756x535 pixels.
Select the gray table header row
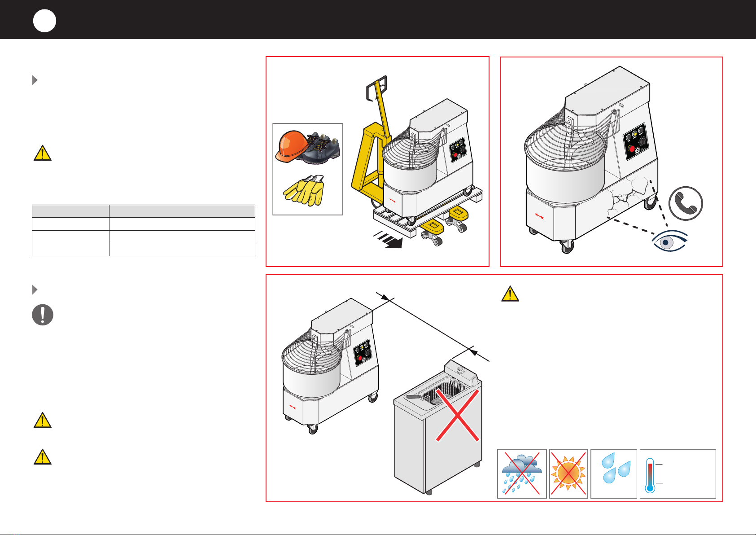[x=144, y=211]
